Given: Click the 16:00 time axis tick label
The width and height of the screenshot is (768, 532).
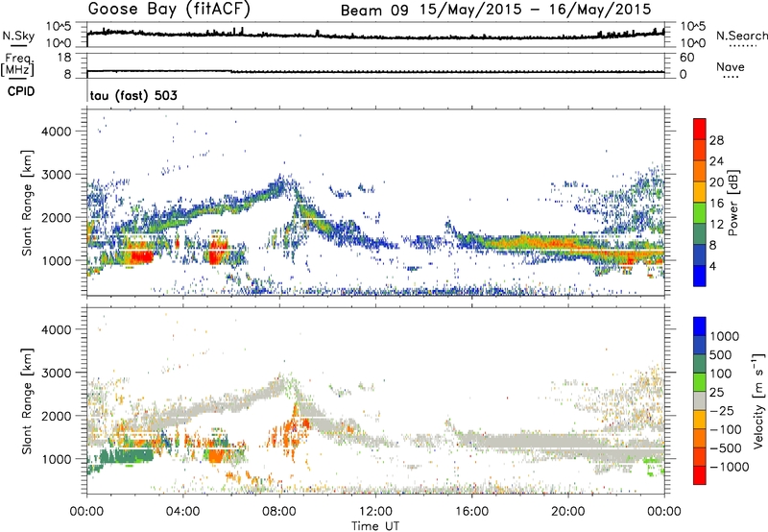Looking at the screenshot, I should (471, 512).
